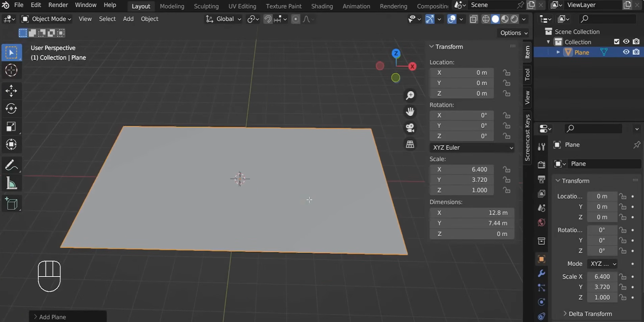This screenshot has height=322, width=644.
Task: Activate the Move tool
Action: point(11,91)
